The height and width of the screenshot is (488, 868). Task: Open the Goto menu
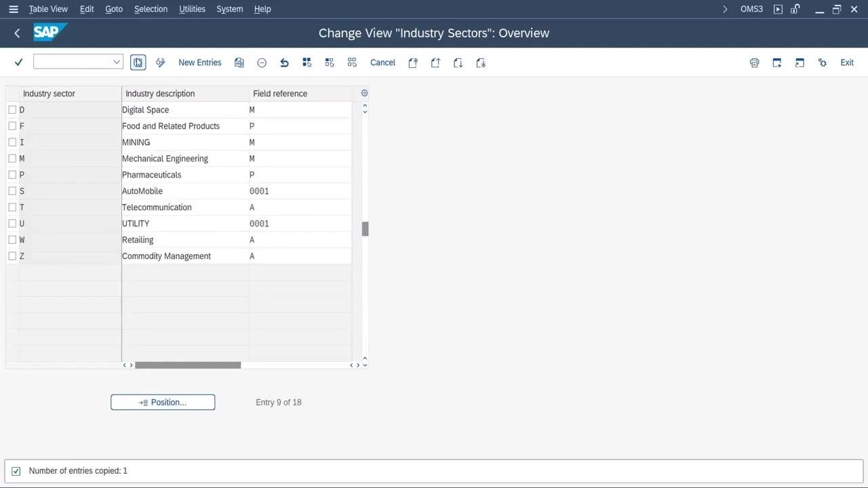114,9
